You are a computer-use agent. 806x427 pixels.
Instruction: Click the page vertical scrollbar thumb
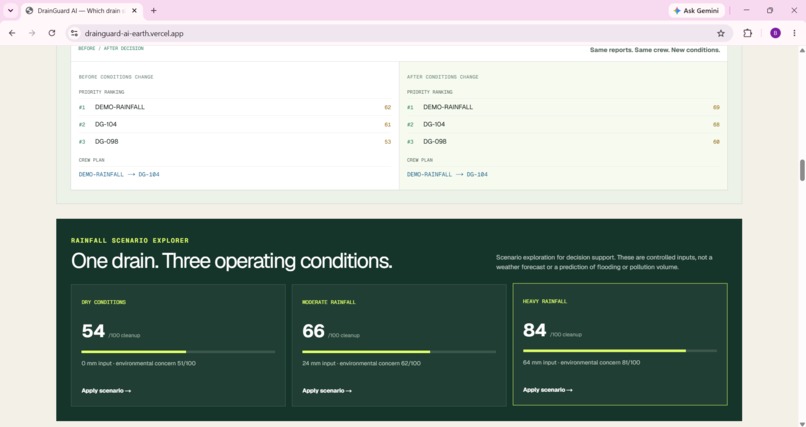(802, 170)
